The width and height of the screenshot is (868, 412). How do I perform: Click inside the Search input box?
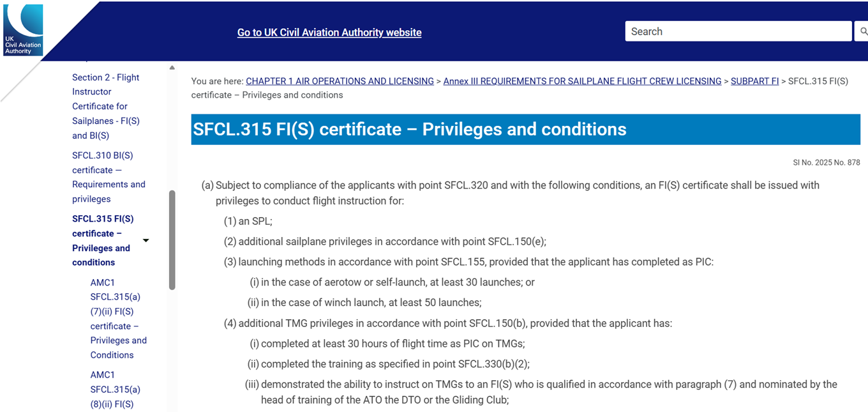[738, 31]
